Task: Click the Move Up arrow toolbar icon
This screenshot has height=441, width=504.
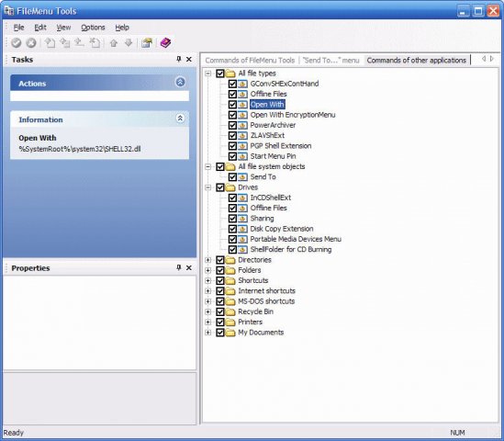Action: [x=114, y=43]
